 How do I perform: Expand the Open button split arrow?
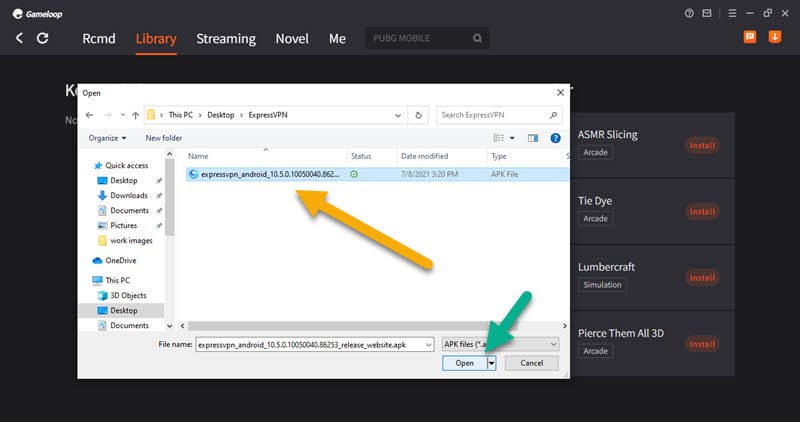click(491, 363)
